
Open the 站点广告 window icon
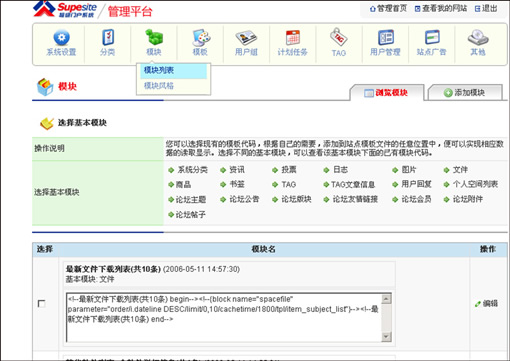coord(432,37)
